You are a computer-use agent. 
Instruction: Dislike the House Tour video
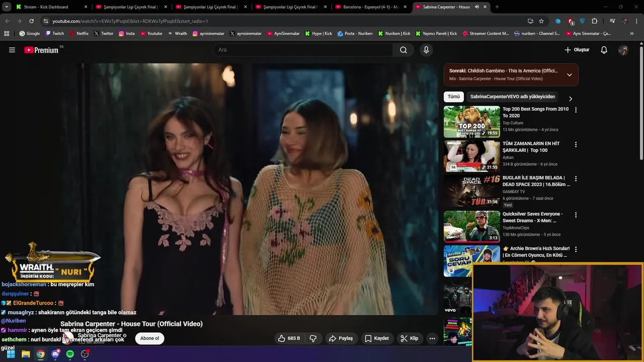[313, 338]
